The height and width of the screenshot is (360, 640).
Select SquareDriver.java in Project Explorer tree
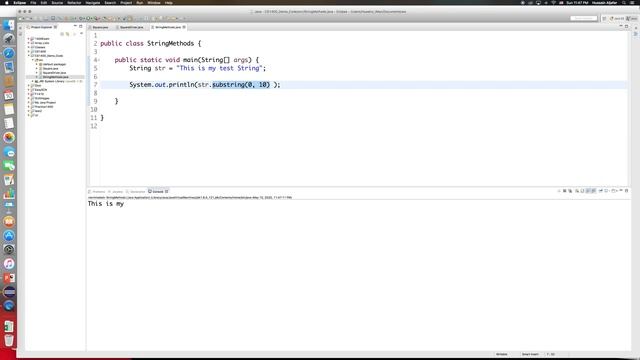(54, 73)
